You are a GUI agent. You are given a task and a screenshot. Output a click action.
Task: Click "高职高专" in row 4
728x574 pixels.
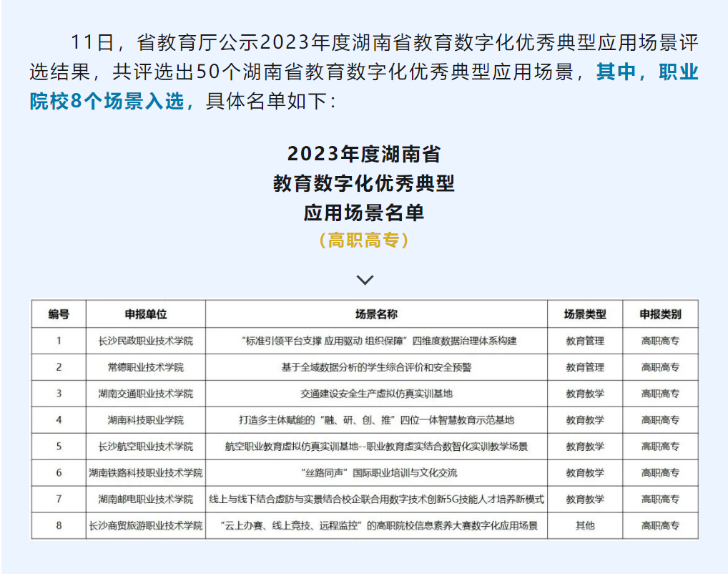660,420
